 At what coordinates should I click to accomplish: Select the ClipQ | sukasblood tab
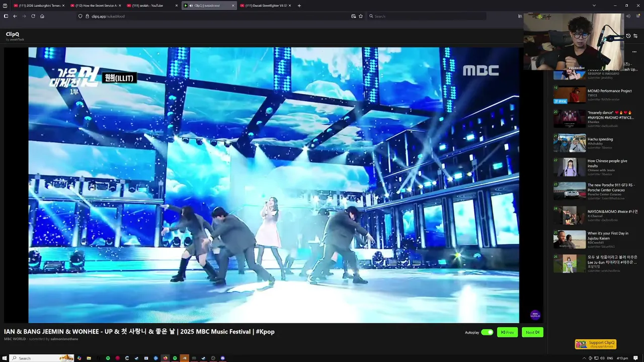(209, 6)
